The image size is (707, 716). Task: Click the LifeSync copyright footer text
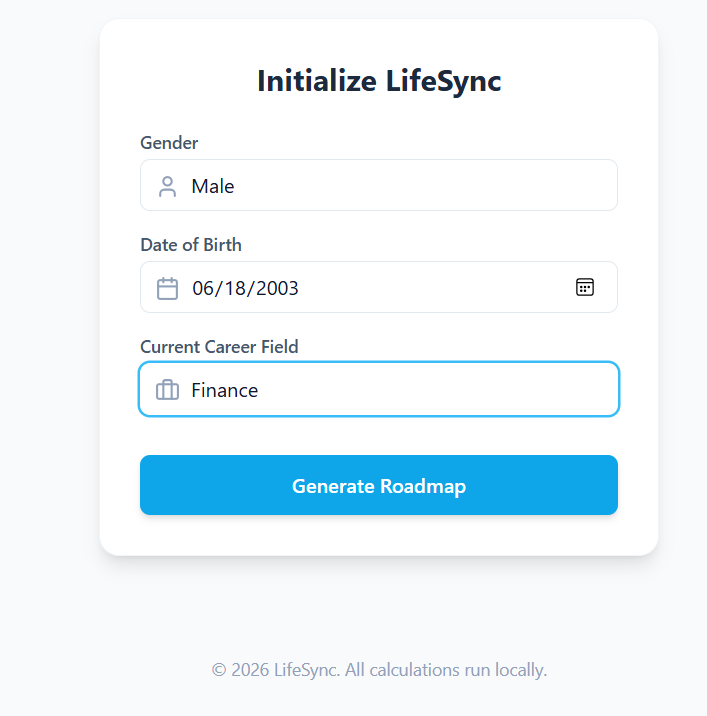pyautogui.click(x=379, y=670)
